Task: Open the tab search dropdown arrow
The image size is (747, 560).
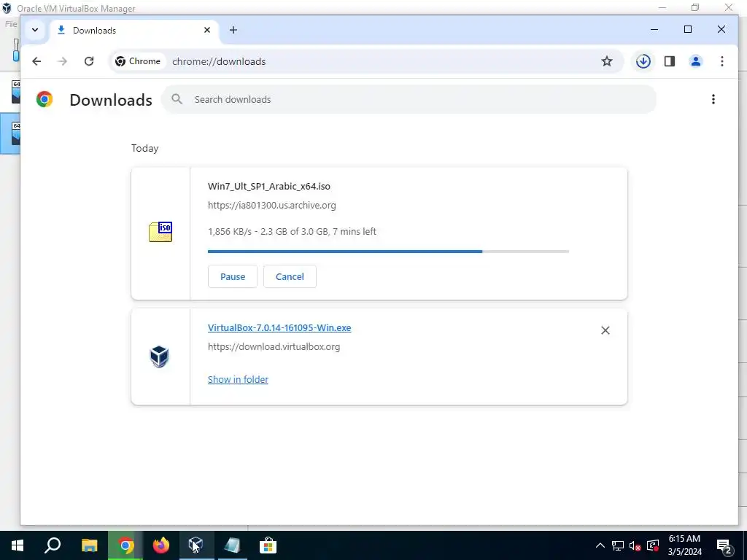Action: coord(35,30)
